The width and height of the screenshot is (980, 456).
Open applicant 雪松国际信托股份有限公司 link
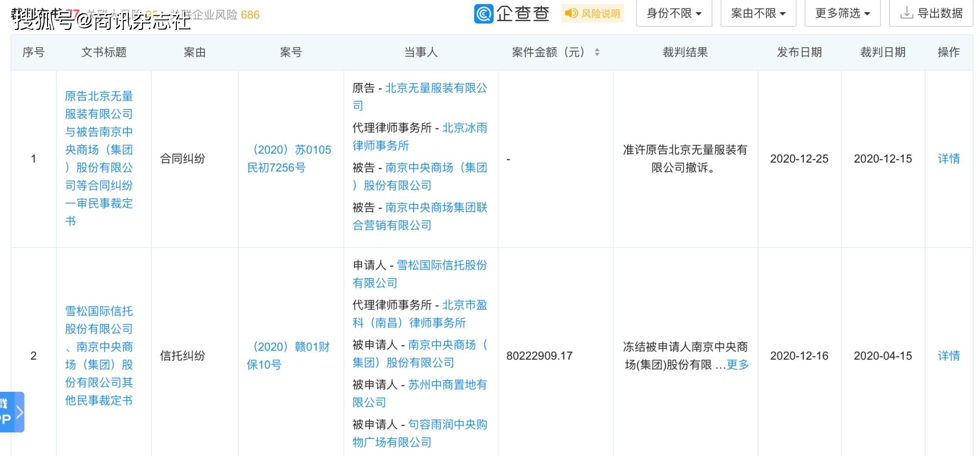click(x=419, y=274)
